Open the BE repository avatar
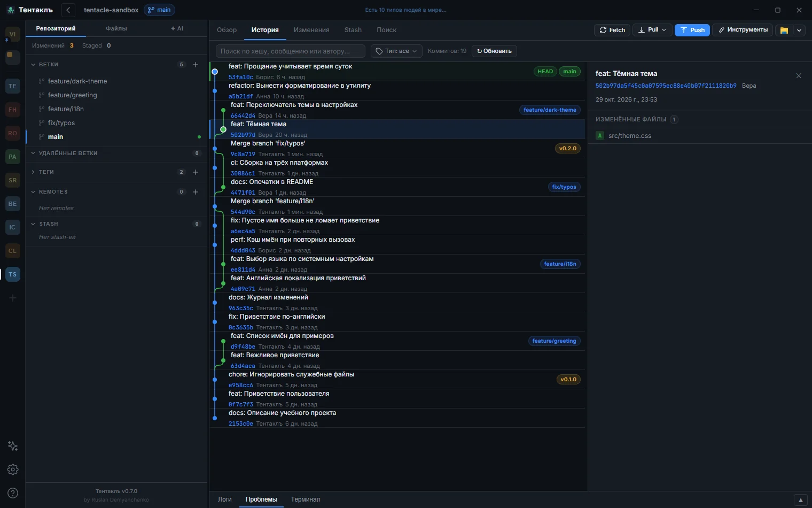This screenshot has width=812, height=508. click(x=13, y=204)
